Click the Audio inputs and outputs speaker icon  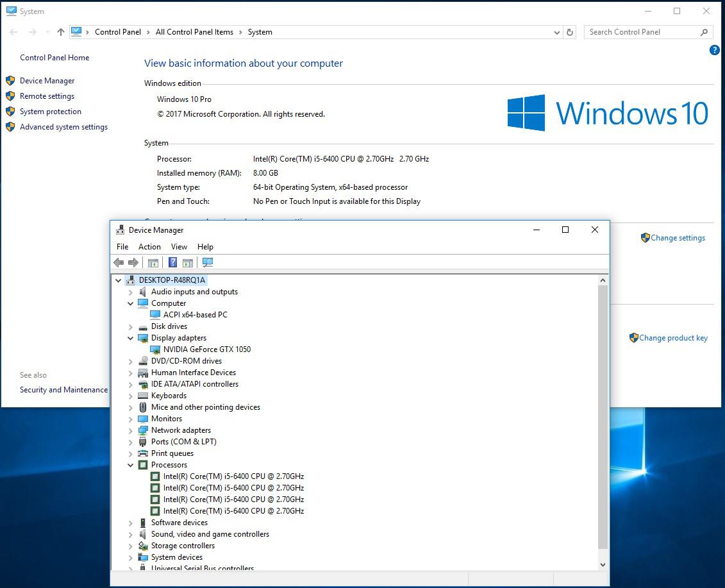point(143,292)
